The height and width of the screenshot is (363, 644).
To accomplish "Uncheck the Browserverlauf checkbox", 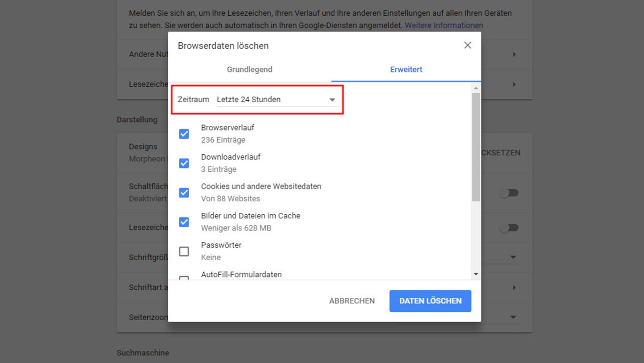I will [x=184, y=134].
